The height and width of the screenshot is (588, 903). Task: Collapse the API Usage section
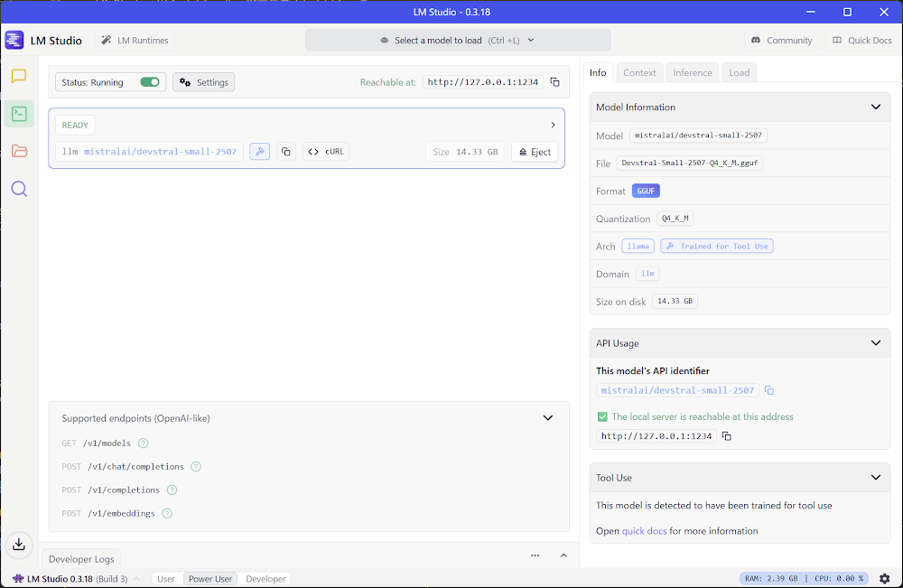click(x=875, y=343)
